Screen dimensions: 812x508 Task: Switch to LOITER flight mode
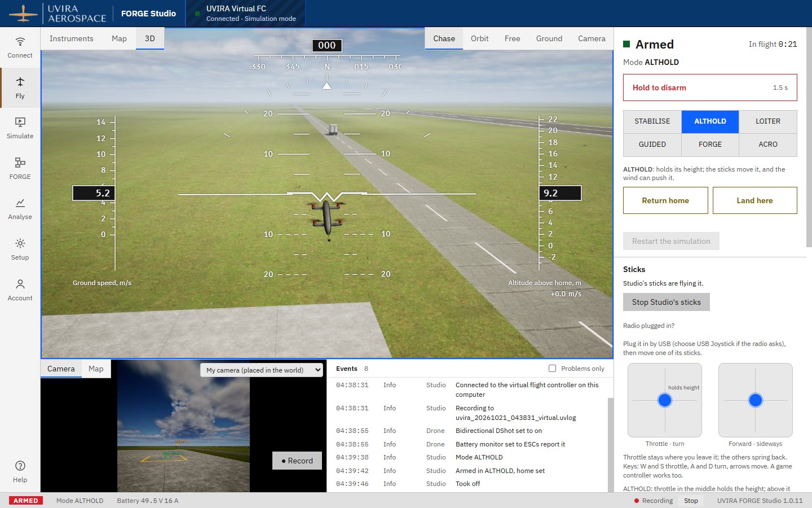click(768, 121)
